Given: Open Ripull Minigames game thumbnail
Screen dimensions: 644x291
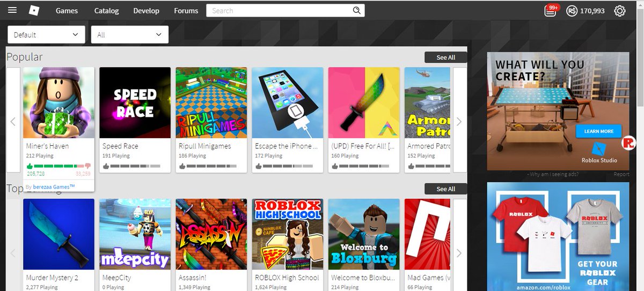Looking at the screenshot, I should pyautogui.click(x=211, y=102).
